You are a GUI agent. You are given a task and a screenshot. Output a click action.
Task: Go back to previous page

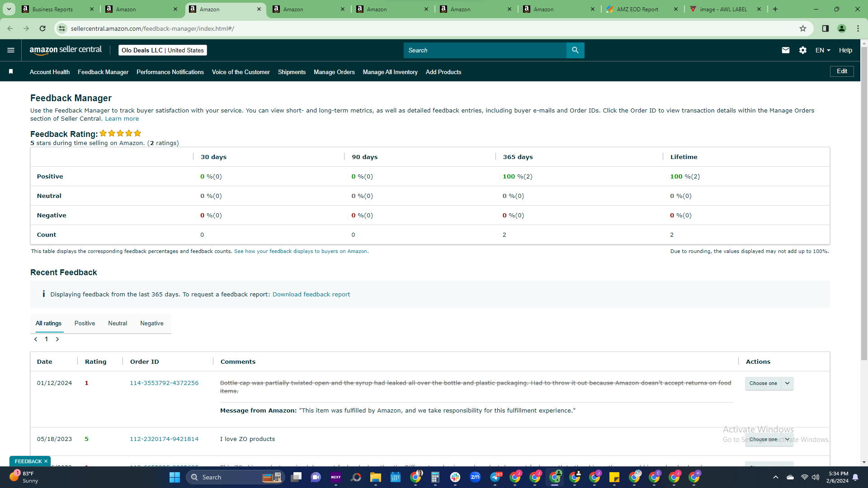pos(10,28)
